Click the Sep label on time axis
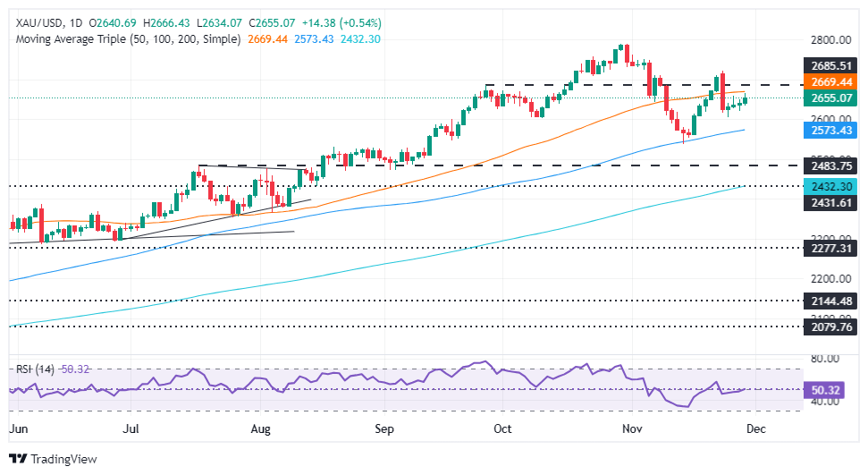Viewport: 868px width, 475px height. point(383,428)
